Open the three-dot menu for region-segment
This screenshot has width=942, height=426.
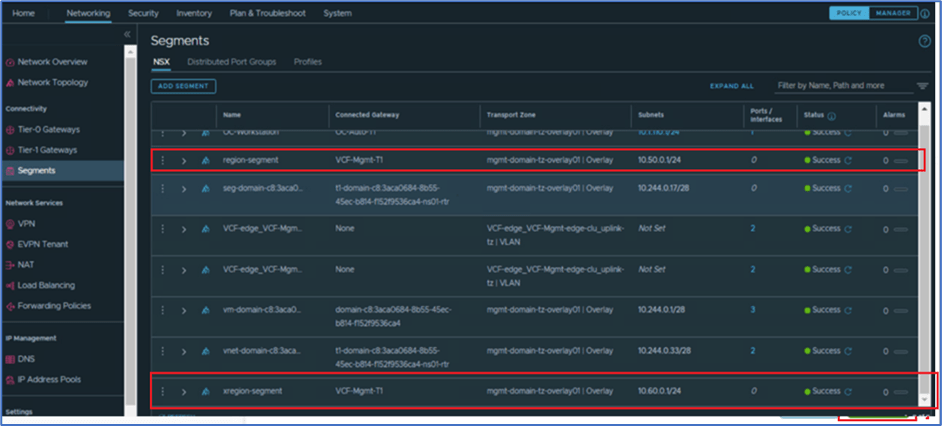pyautogui.click(x=163, y=160)
